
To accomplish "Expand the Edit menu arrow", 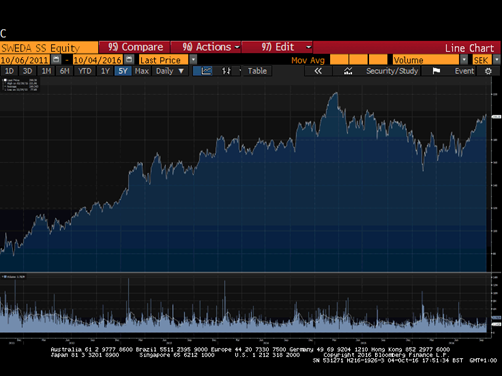I will (308, 47).
